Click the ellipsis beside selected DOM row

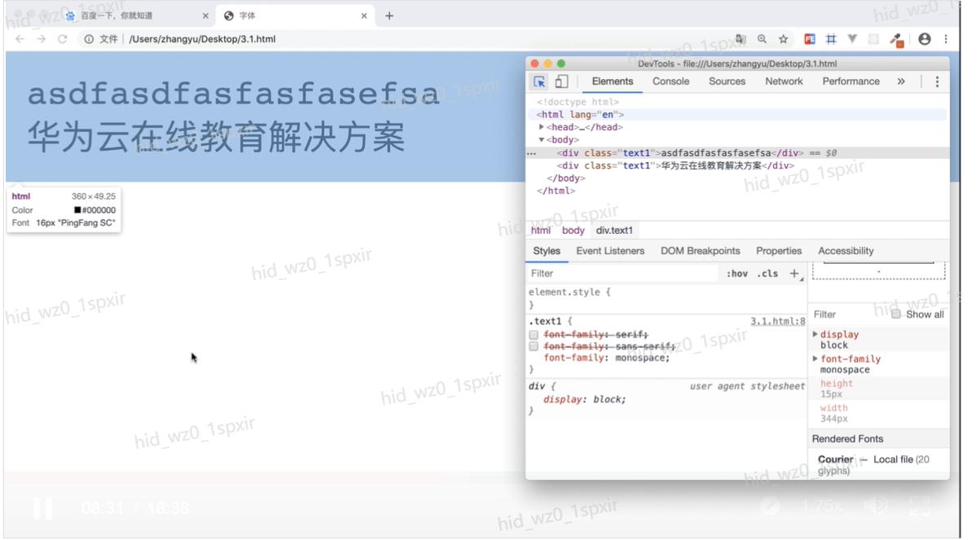pyautogui.click(x=531, y=153)
